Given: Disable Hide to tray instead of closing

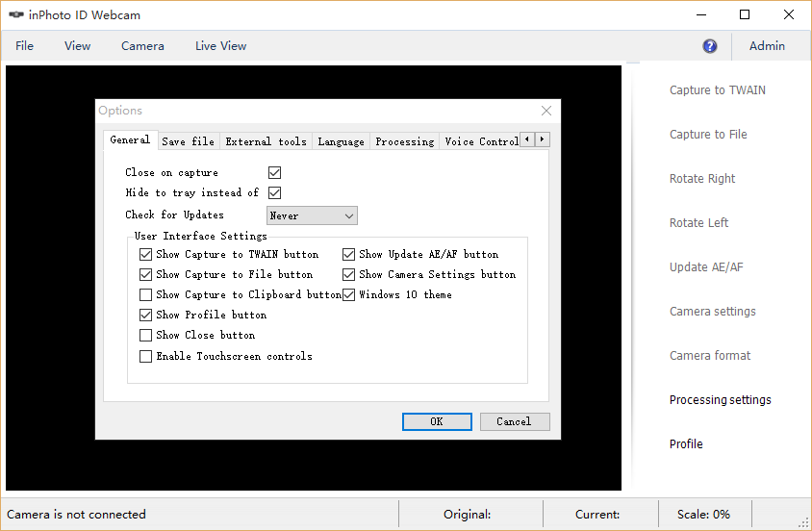Looking at the screenshot, I should click(274, 192).
